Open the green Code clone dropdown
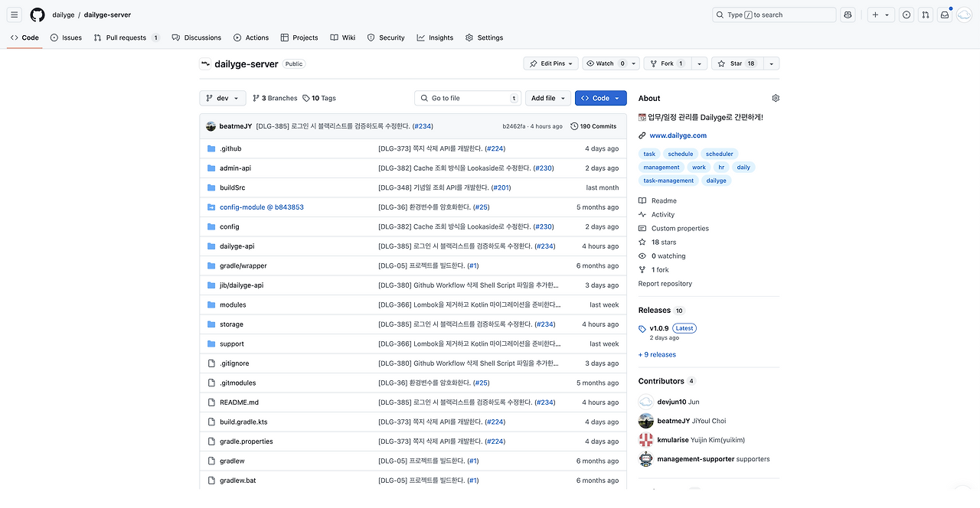 601,98
